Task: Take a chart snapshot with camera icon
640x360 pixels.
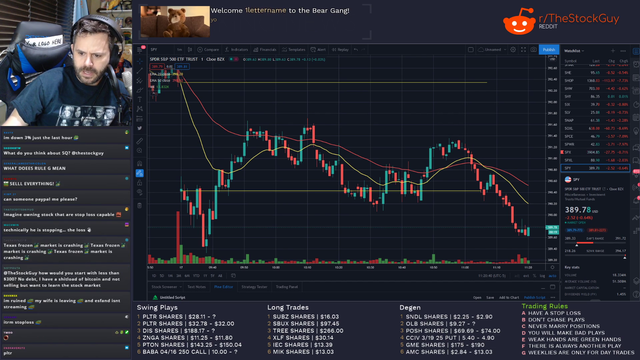Action: coord(534,49)
